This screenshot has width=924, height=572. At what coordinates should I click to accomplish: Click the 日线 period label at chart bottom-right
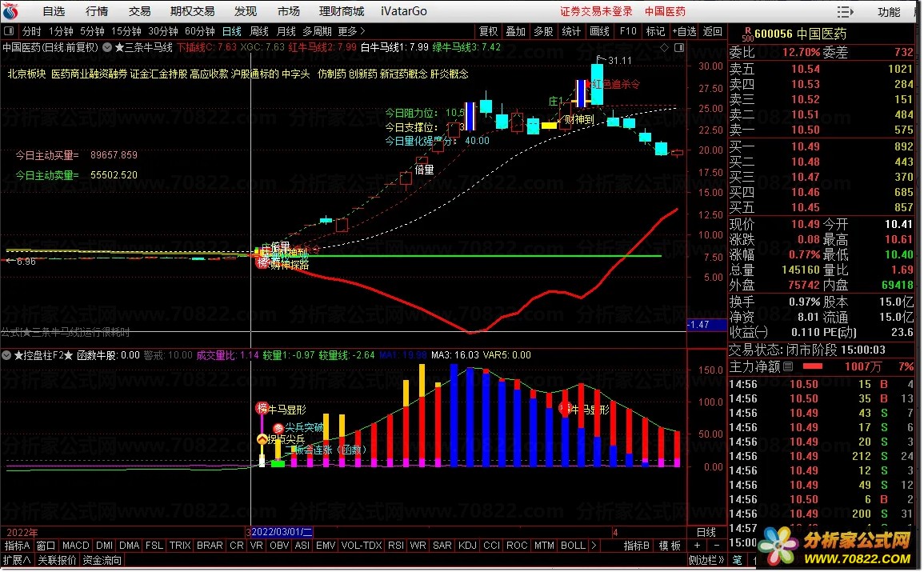click(x=706, y=532)
